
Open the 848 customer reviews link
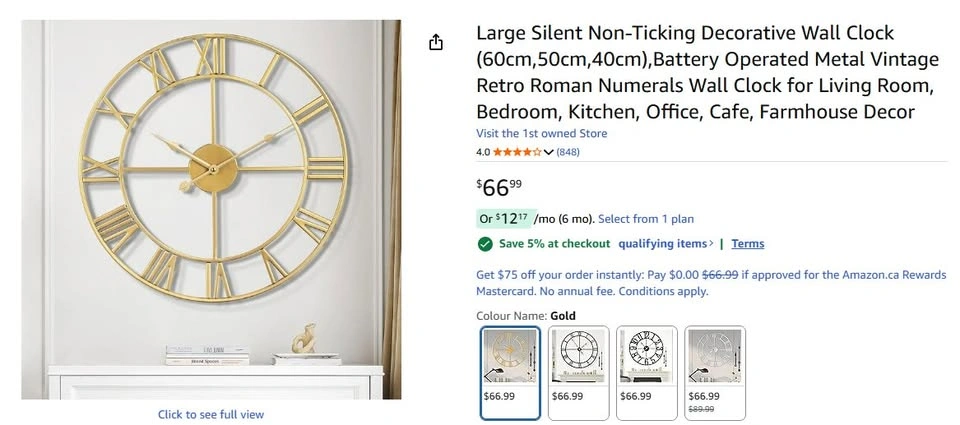tap(568, 152)
